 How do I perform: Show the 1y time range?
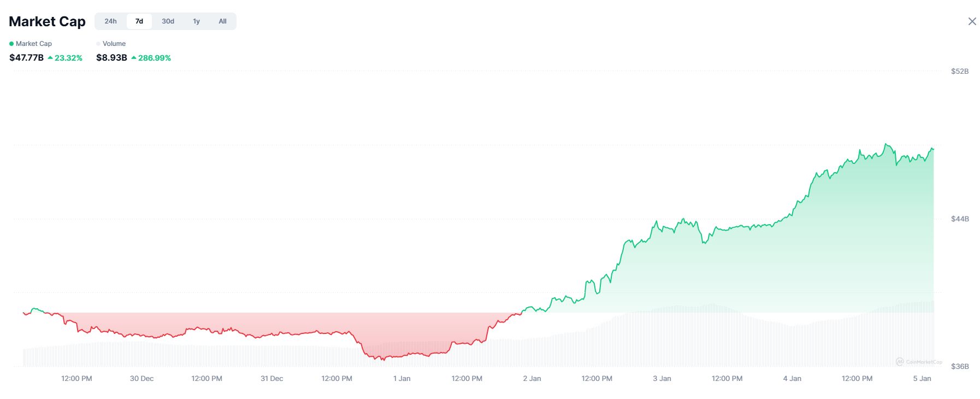click(196, 21)
